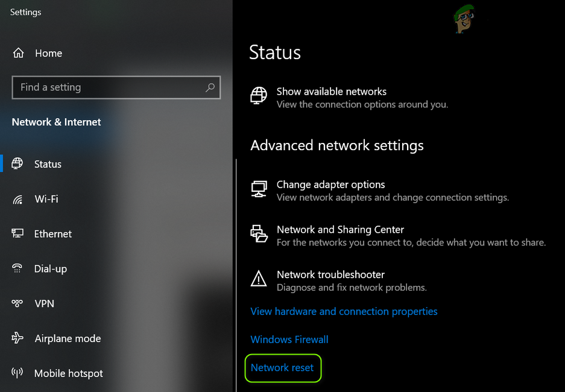Image resolution: width=565 pixels, height=392 pixels.
Task: Click the Home house icon
Action: (x=18, y=53)
